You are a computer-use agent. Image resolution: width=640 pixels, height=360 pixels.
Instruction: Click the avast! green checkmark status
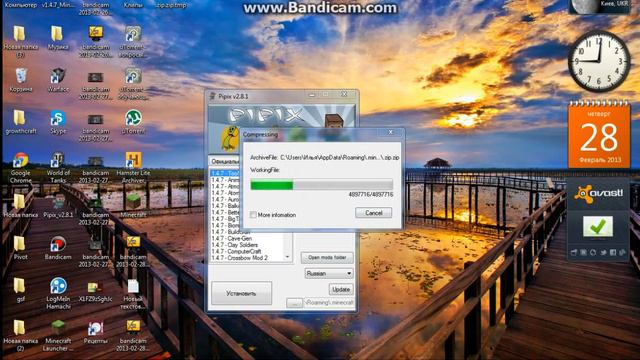(x=598, y=227)
